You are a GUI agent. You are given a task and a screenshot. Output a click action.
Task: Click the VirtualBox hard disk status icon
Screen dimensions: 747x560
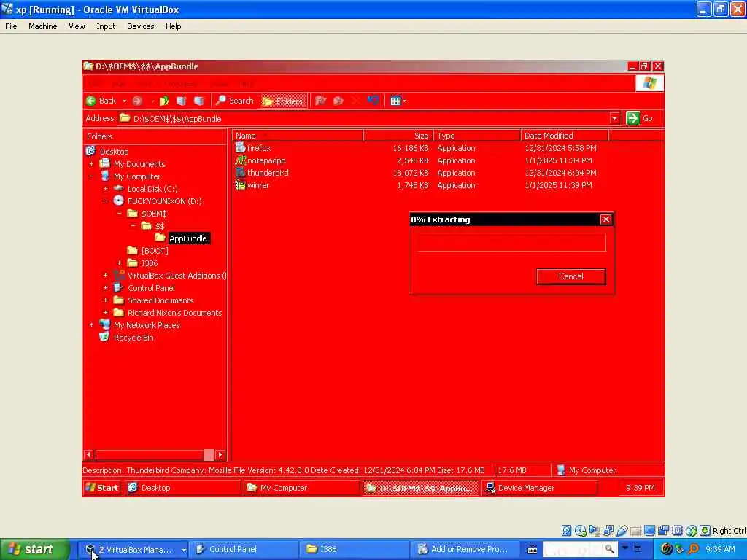pos(566,531)
